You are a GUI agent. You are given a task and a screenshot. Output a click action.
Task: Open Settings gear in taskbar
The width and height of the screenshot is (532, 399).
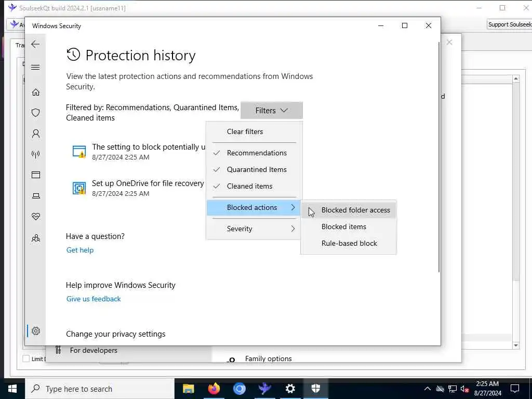pos(290,389)
